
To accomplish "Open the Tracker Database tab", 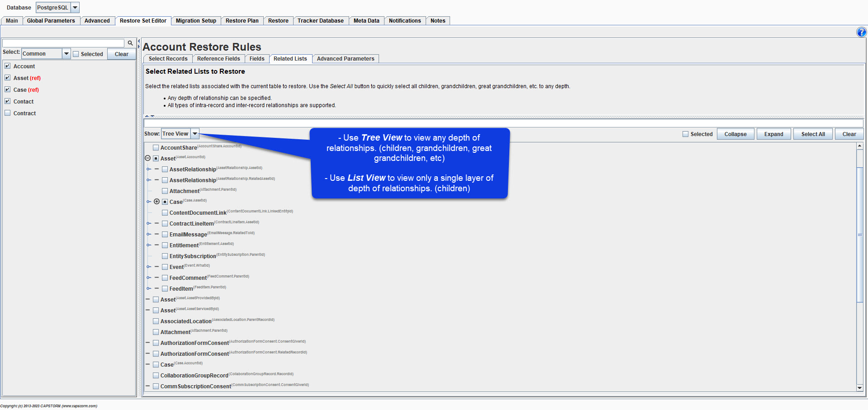I will click(x=321, y=21).
